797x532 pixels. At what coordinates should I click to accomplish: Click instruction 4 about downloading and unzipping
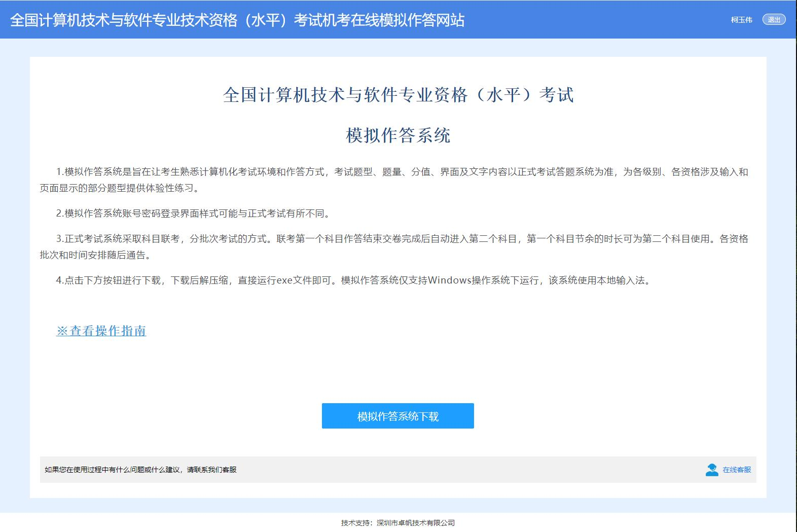pos(353,280)
